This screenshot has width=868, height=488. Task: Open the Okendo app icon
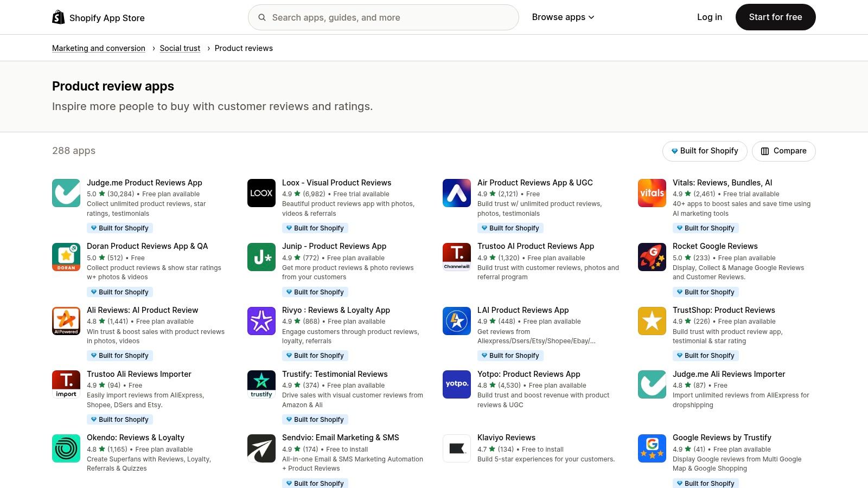pos(66,448)
